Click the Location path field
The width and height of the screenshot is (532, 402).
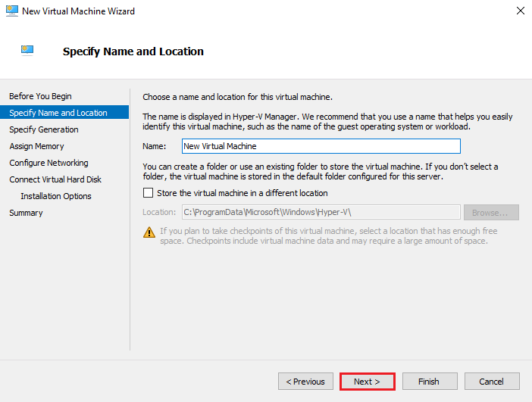tap(321, 213)
